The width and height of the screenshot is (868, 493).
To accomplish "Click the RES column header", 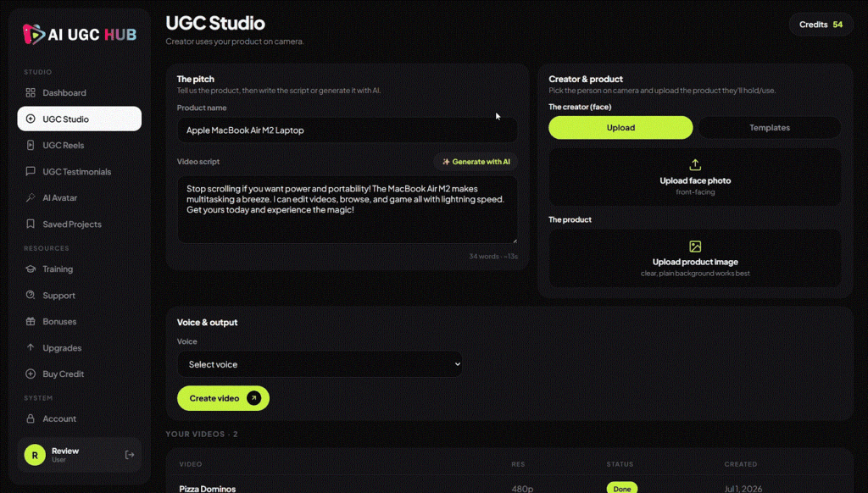I will [518, 464].
